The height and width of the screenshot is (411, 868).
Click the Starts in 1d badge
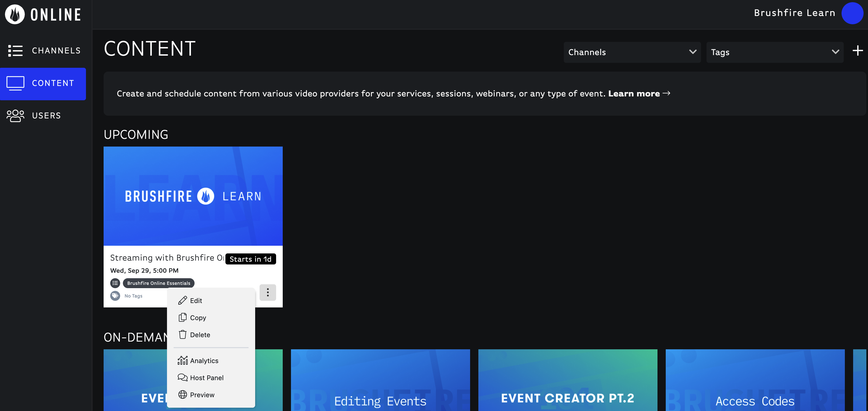(250, 259)
